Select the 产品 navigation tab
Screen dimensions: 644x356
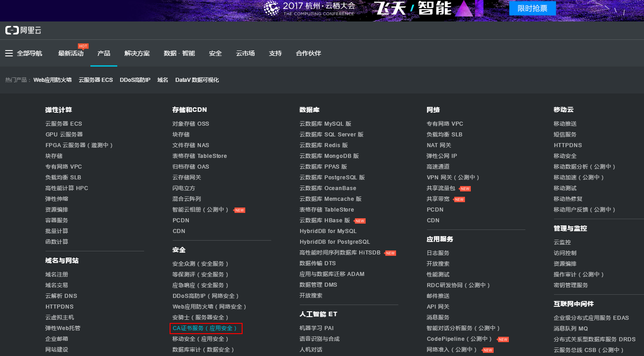(x=104, y=53)
